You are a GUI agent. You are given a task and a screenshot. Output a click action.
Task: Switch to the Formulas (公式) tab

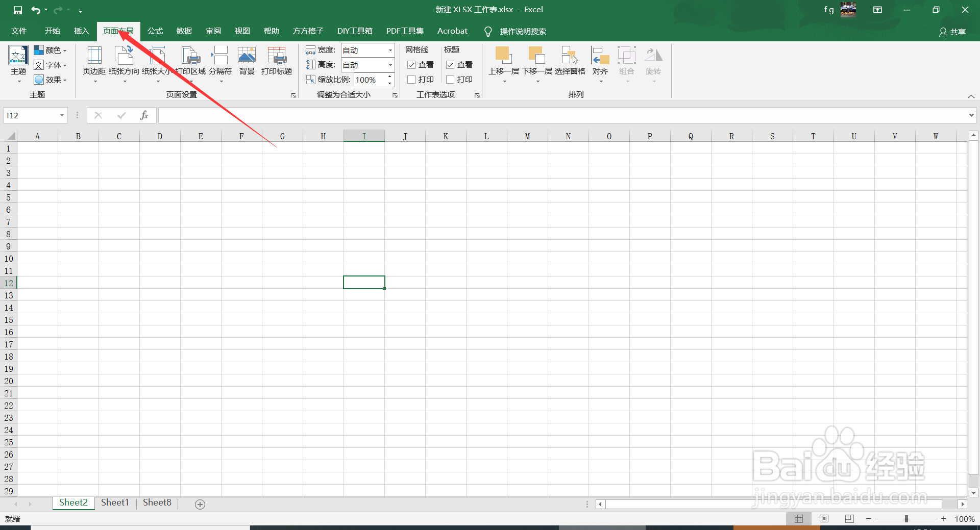click(x=155, y=31)
